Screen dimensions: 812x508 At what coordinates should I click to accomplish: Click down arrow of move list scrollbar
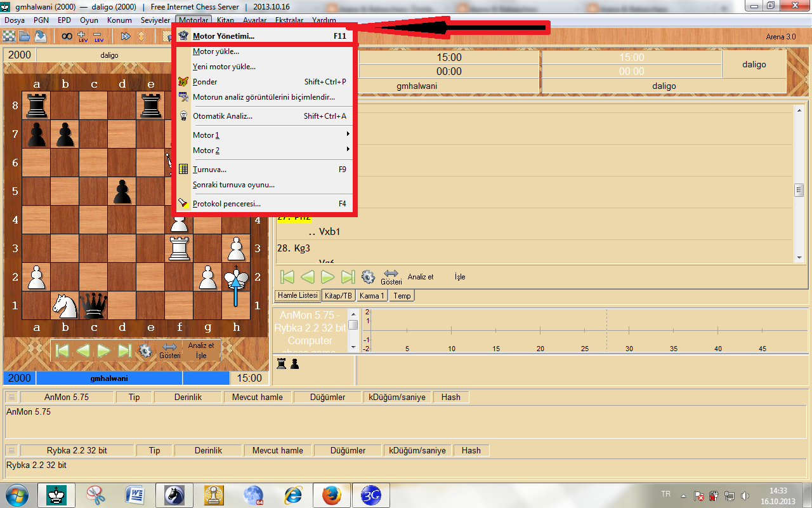799,257
